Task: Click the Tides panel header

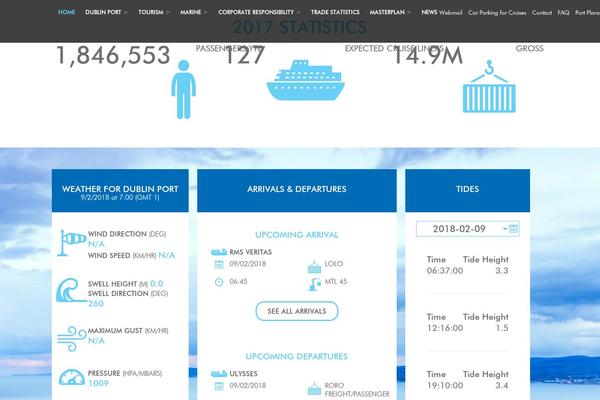Action: (x=467, y=190)
